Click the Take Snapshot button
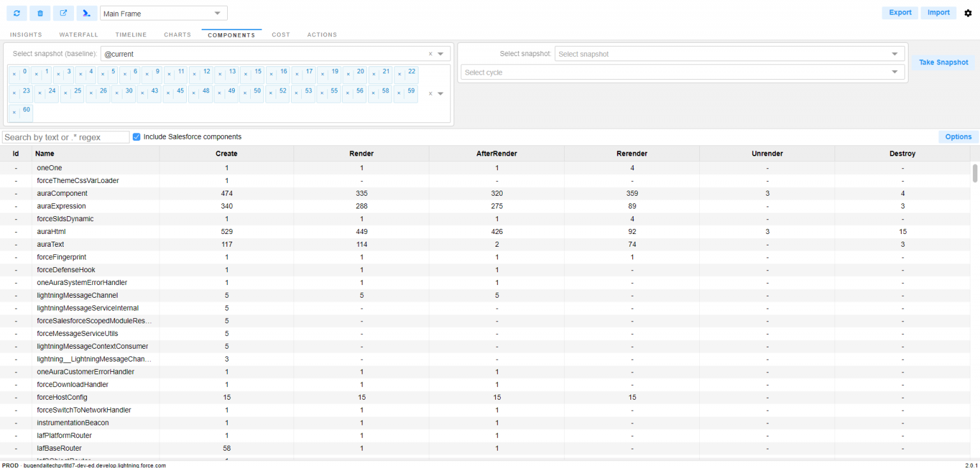Image resolution: width=980 pixels, height=468 pixels. tap(943, 62)
